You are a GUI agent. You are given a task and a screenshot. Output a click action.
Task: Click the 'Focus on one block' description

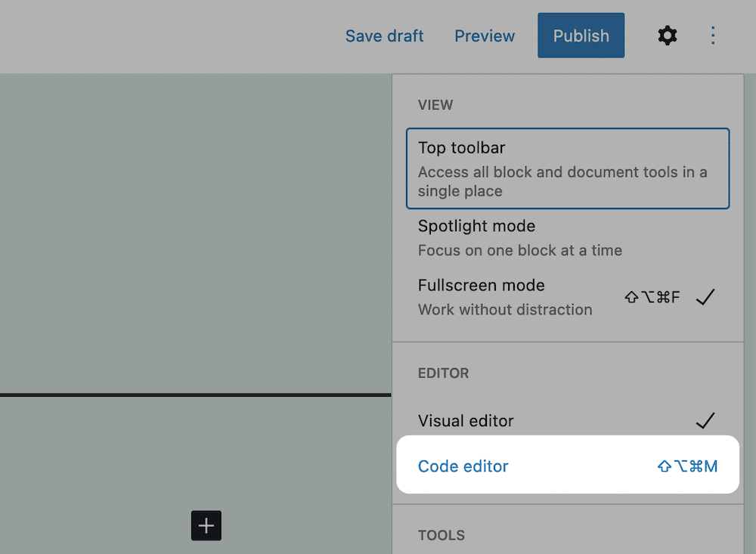tap(520, 250)
